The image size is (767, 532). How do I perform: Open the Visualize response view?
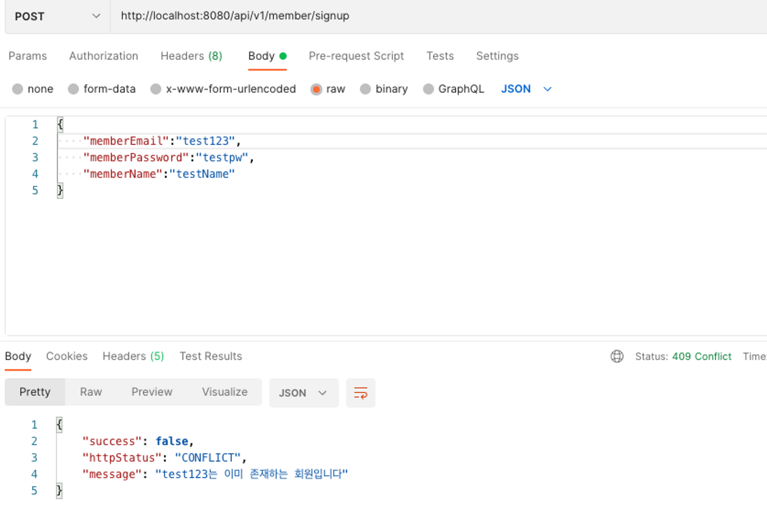225,392
